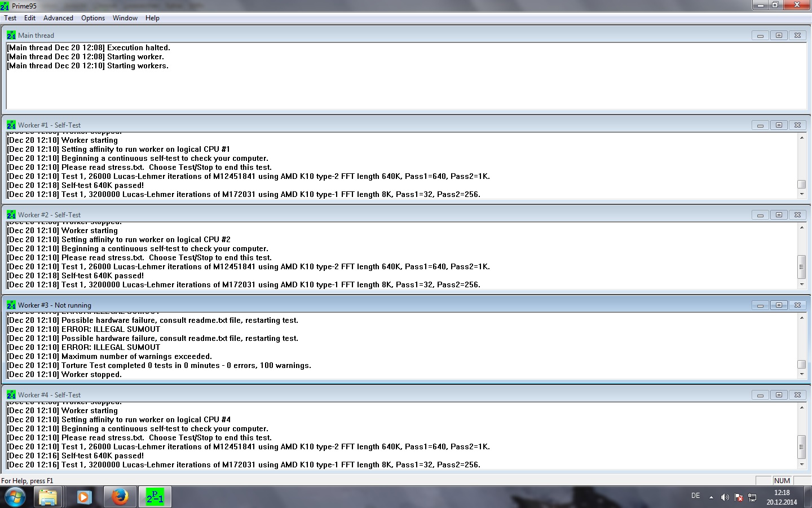Click the Windows Start button
This screenshot has height=508, width=812.
pos(15,497)
